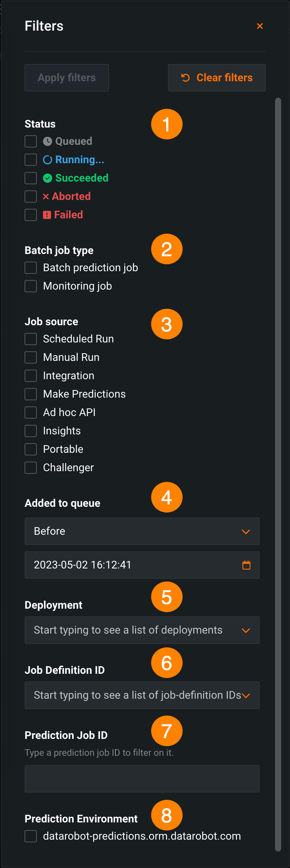The image size is (290, 868).
Task: Click the Clear filters button
Action: pyautogui.click(x=217, y=78)
